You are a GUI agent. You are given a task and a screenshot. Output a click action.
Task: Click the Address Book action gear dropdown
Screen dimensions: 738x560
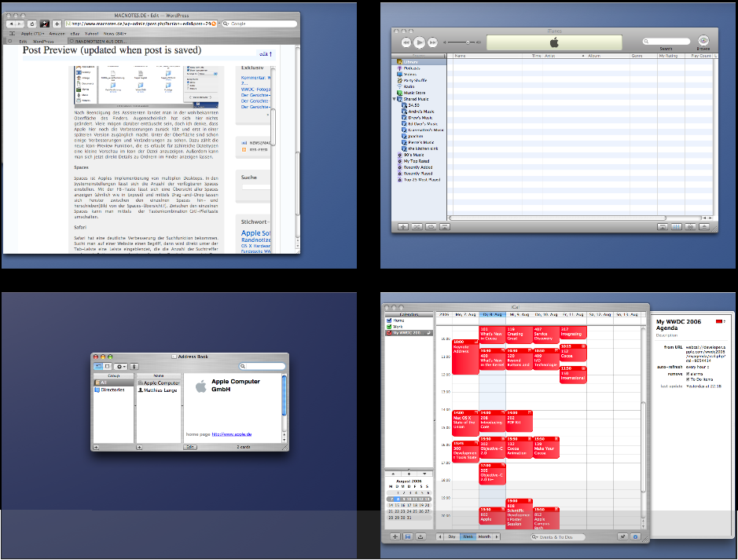[x=120, y=366]
